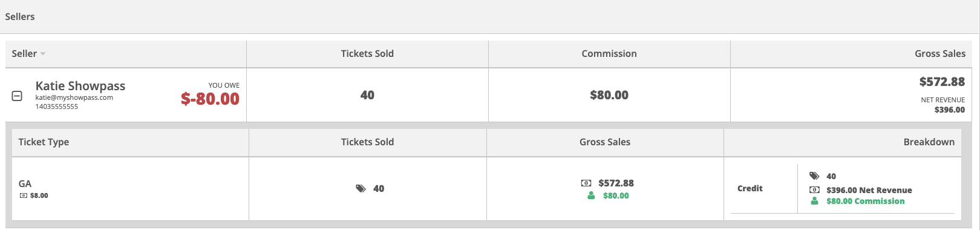Click the green $80.00 Commission text

coord(866,201)
